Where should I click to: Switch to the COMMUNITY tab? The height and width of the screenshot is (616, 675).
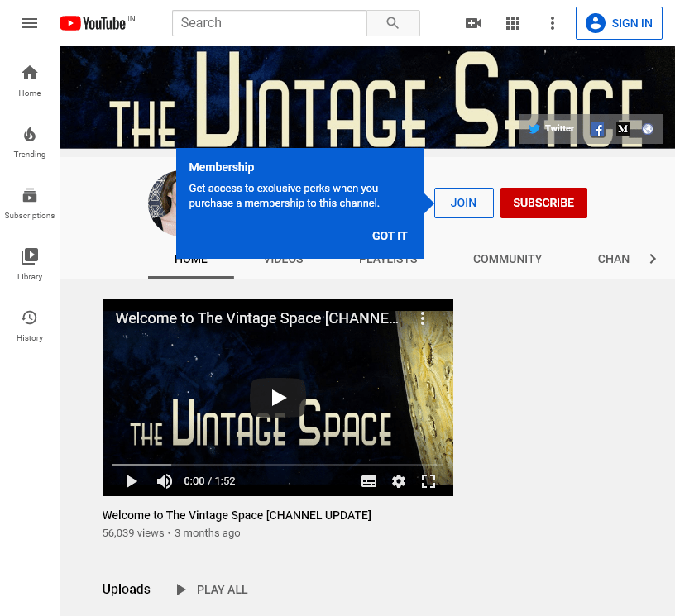click(x=508, y=259)
